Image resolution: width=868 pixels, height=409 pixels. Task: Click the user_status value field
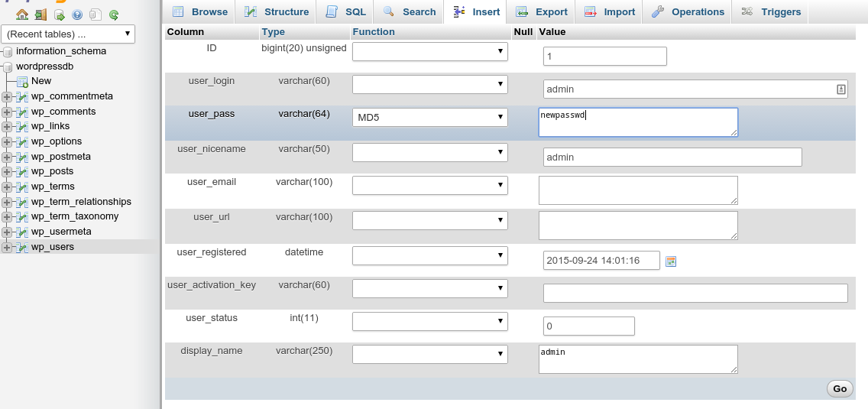pyautogui.click(x=589, y=326)
